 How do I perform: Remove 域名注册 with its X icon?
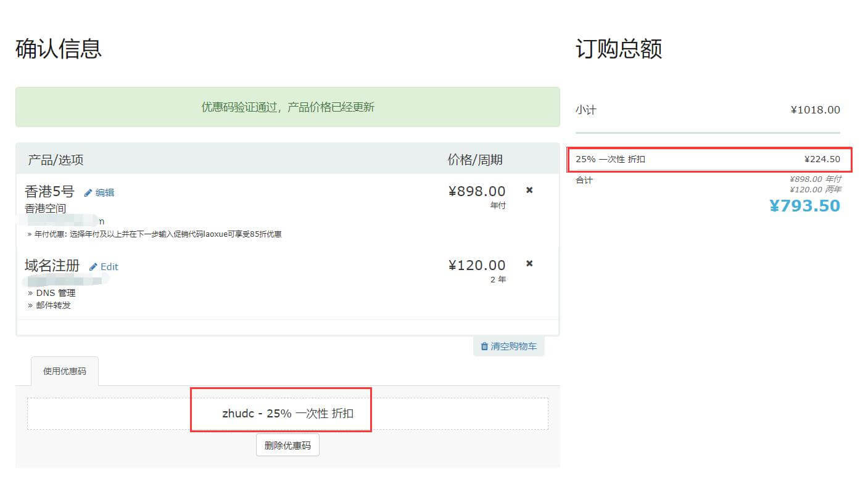coord(529,263)
